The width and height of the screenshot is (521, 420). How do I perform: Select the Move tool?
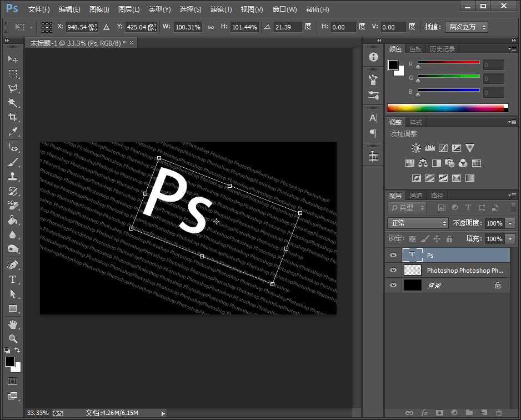point(13,59)
